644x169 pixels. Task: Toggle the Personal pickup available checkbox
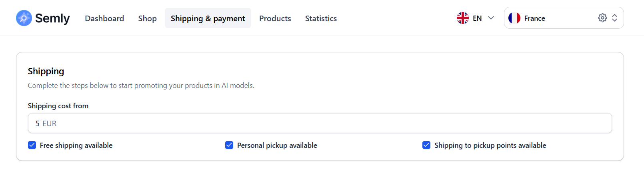tap(229, 145)
